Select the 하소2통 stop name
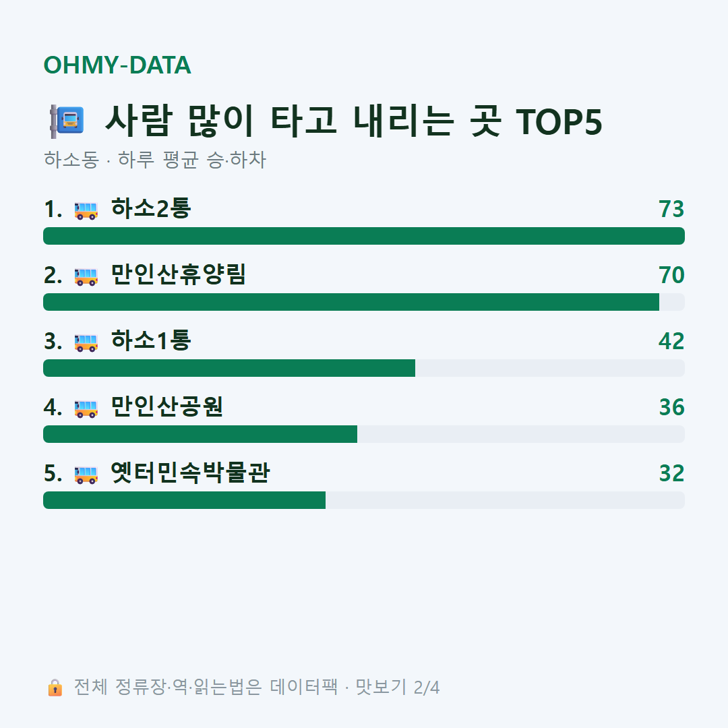728x728 pixels. point(151,208)
